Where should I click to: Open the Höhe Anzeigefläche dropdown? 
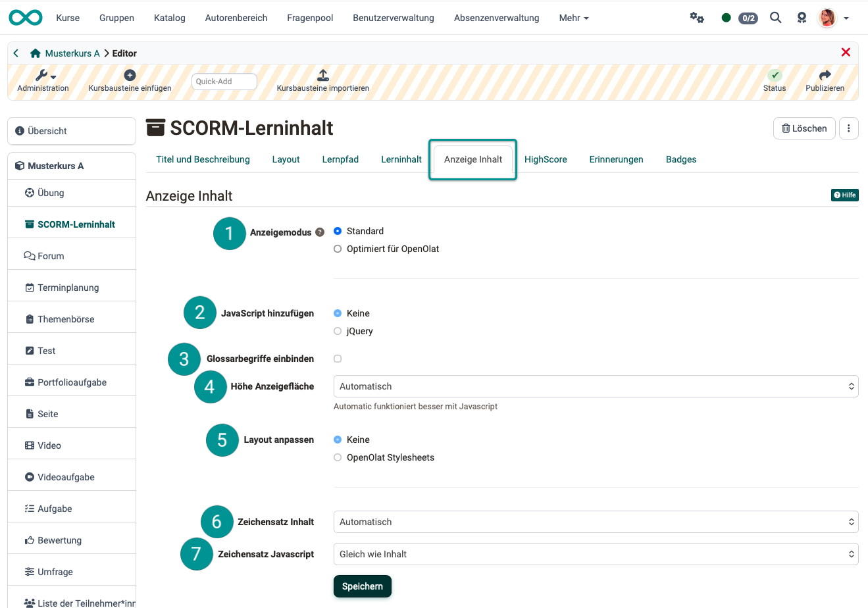(x=596, y=386)
